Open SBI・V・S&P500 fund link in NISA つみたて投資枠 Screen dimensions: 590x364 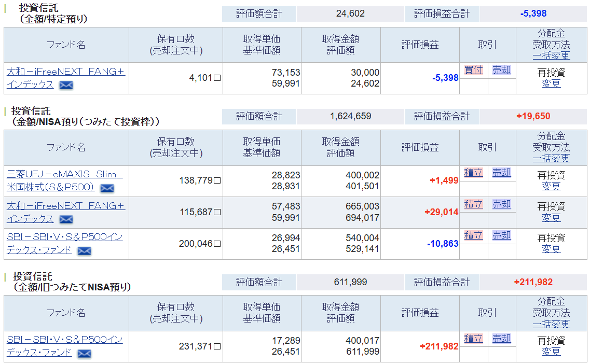(x=64, y=243)
